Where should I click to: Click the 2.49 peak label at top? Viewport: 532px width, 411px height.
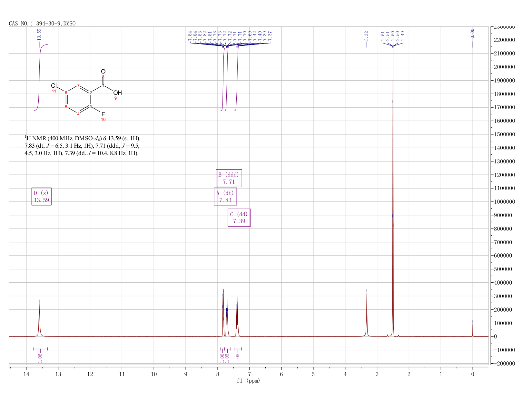pyautogui.click(x=402, y=36)
